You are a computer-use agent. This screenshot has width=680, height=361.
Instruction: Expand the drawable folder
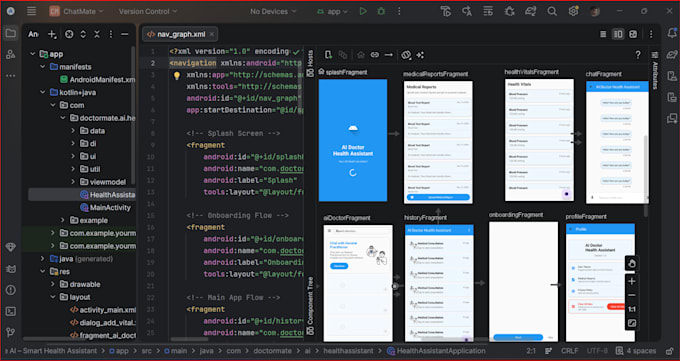coord(52,284)
